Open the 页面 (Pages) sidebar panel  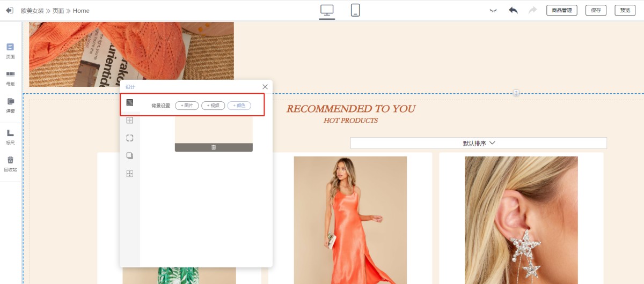(x=10, y=50)
